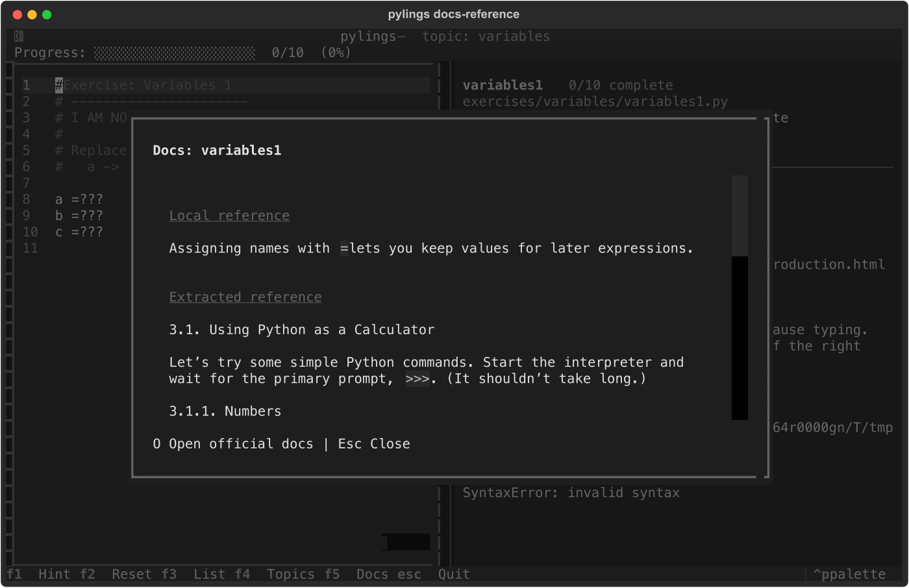Click '3.1. Using Python as a Calculator'

[x=302, y=330]
